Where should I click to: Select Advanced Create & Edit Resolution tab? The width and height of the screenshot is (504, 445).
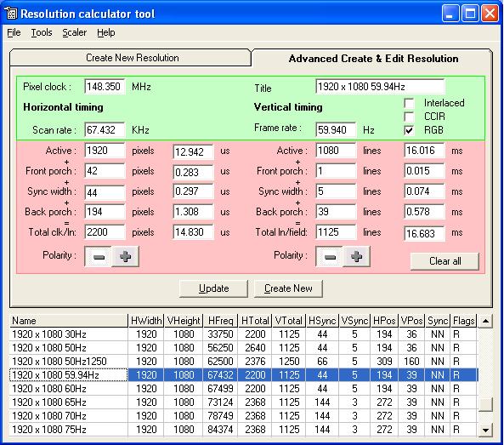(373, 58)
